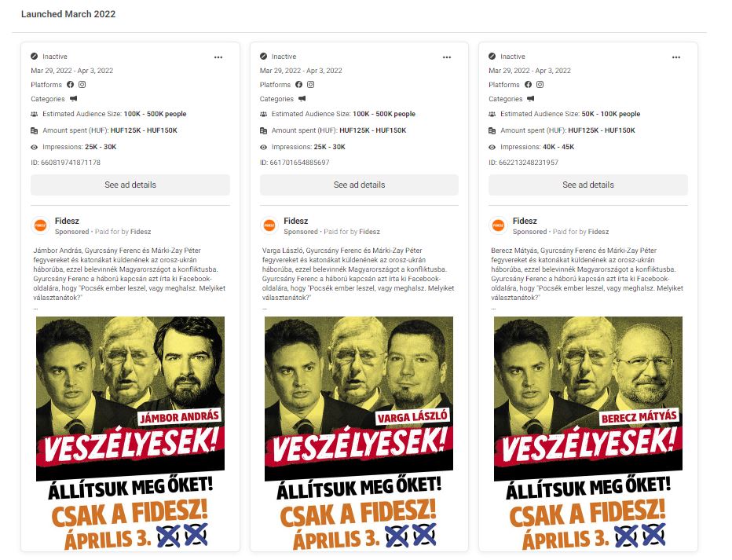Click megaphone category icon in first ad card
Screen dimensions: 732x560
(73, 99)
